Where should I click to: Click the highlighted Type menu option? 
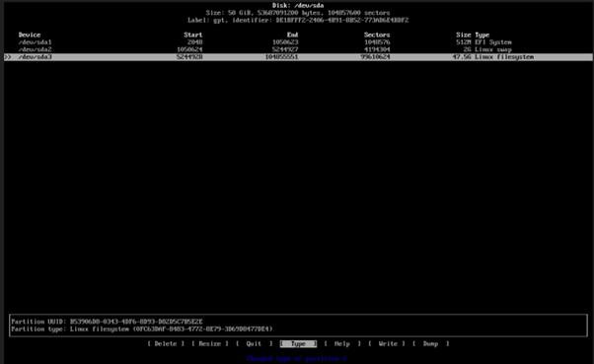[298, 343]
